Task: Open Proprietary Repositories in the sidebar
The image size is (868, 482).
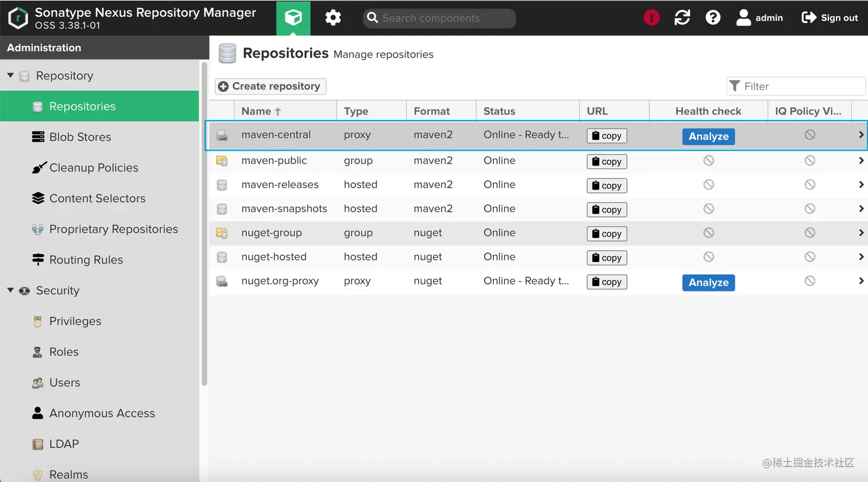Action: click(99, 229)
